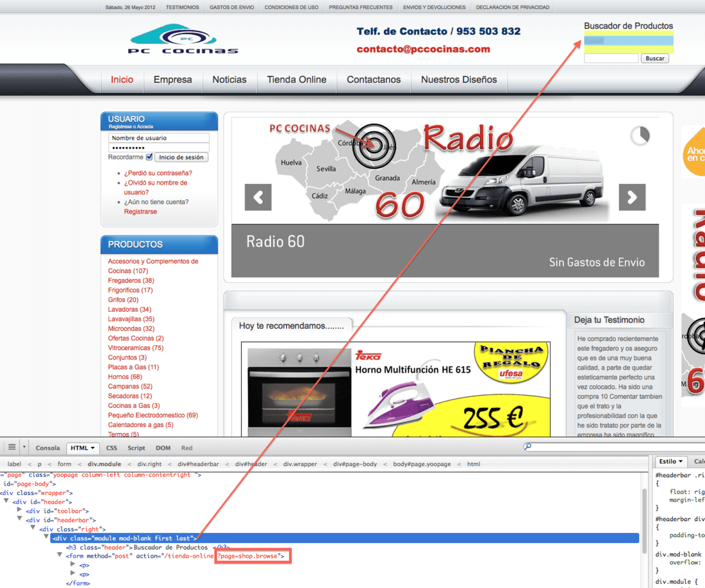
Task: Select div.wrapper in the breadcrumb
Action: pyautogui.click(x=300, y=464)
